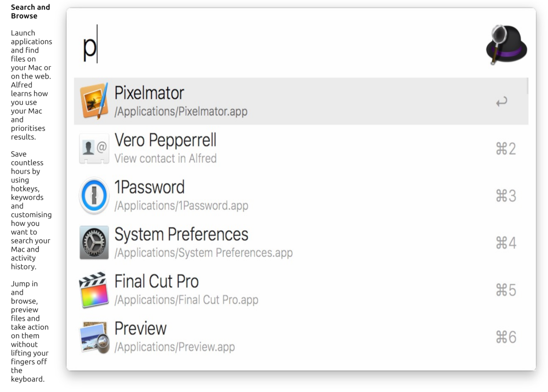
Task: Click the /Applications/Pixelmator.app path text
Action: 181,112
